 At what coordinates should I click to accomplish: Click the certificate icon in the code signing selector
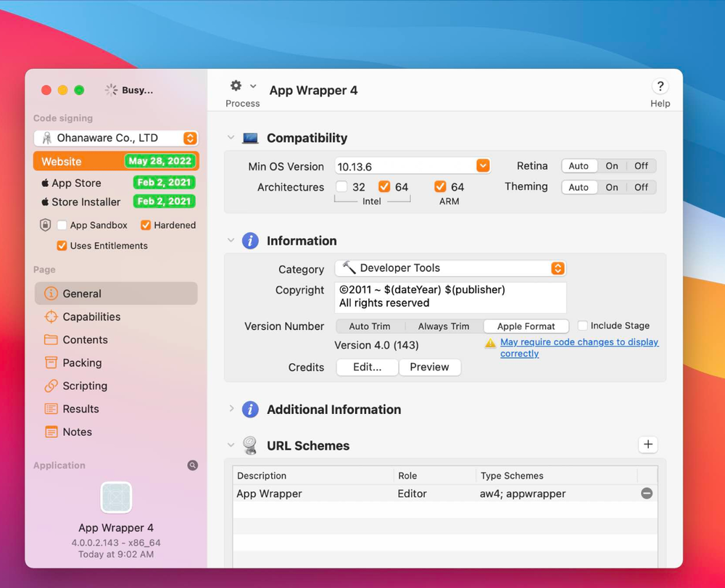click(46, 138)
